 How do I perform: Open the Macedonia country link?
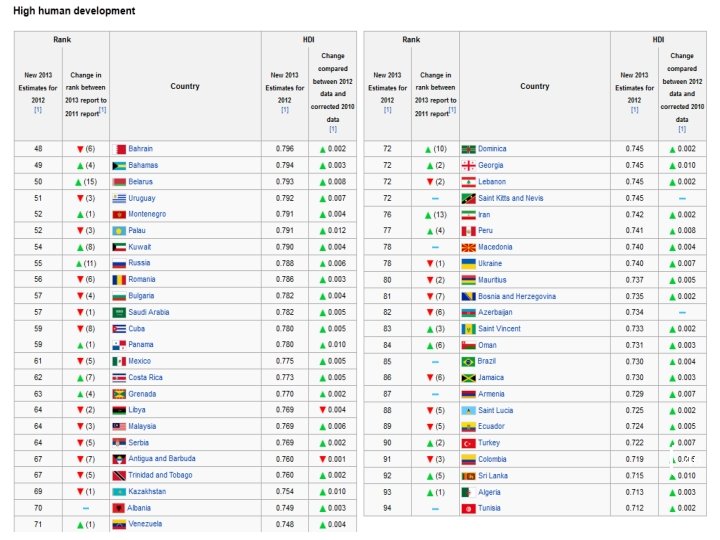pos(495,247)
